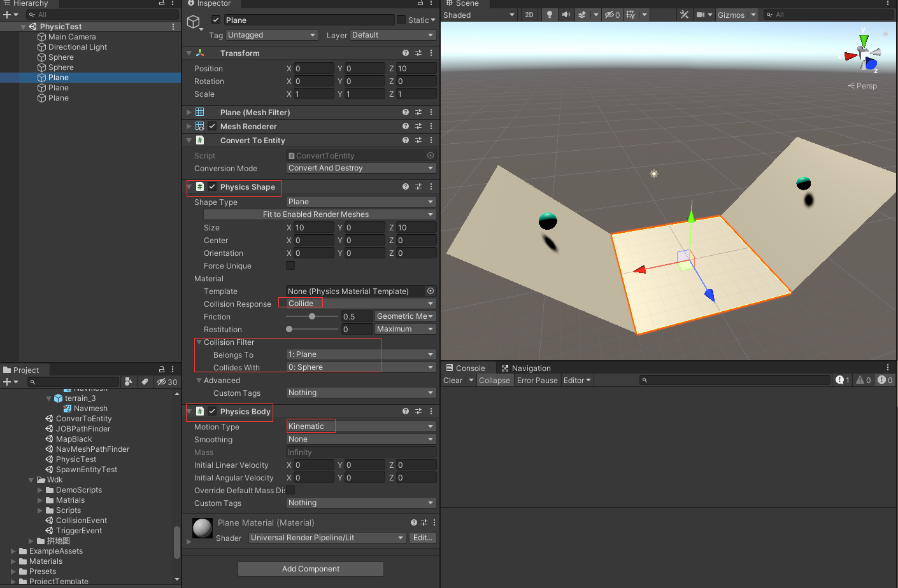
Task: Collapse Collision Filter section
Action: 199,342
